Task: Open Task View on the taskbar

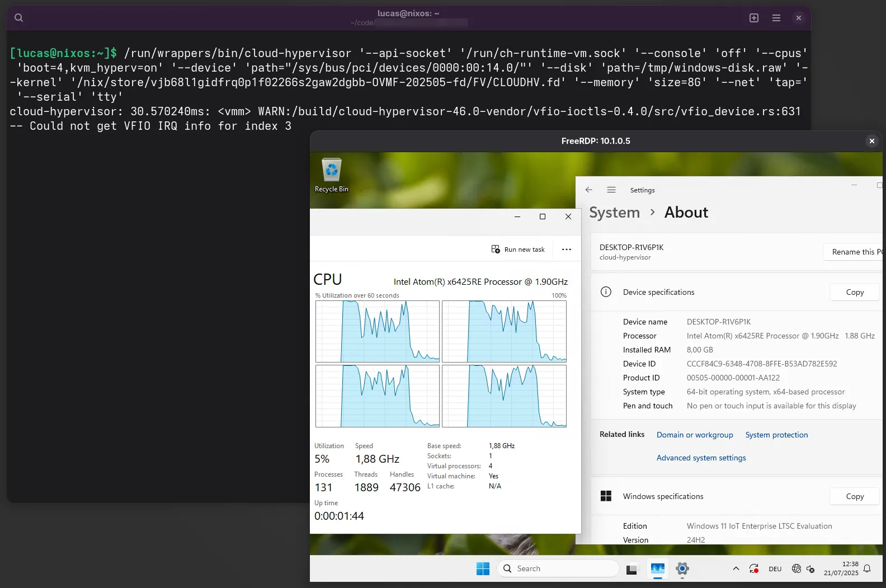Action: pos(631,569)
